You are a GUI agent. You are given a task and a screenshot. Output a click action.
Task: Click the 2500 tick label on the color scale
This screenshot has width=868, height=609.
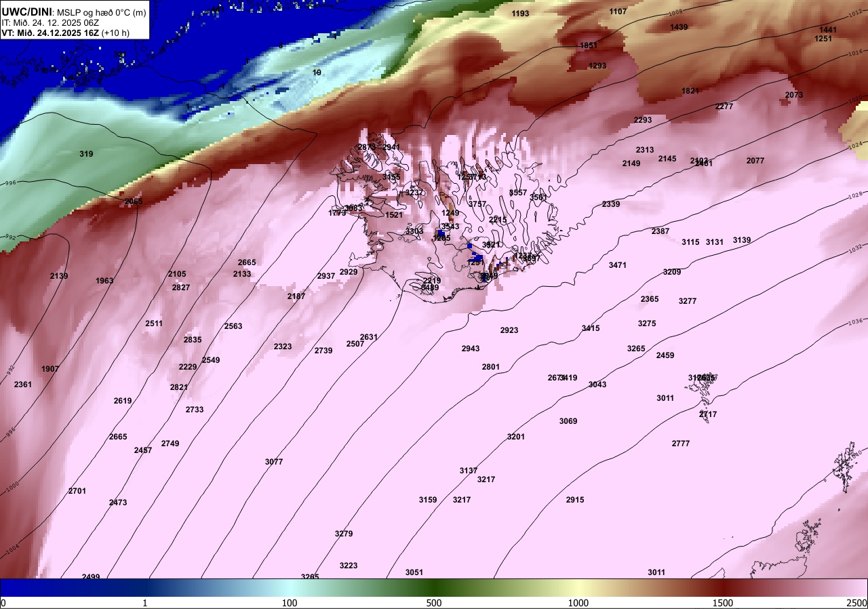[x=857, y=603]
